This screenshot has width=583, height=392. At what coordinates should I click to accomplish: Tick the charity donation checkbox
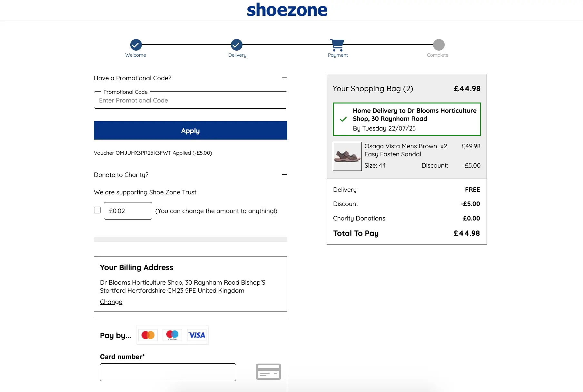[x=97, y=210]
